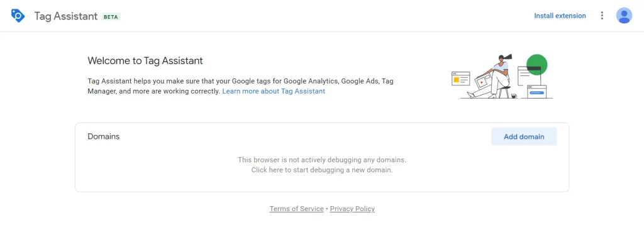Viewport: 644px width, 240px height.
Task: Click the Domains section heading
Action: pyautogui.click(x=104, y=136)
